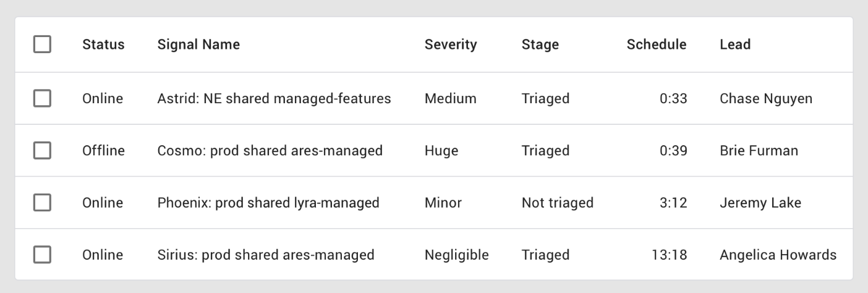868x293 pixels.
Task: Open Phoenix: prod shared lyra-managed signal
Action: click(x=268, y=203)
